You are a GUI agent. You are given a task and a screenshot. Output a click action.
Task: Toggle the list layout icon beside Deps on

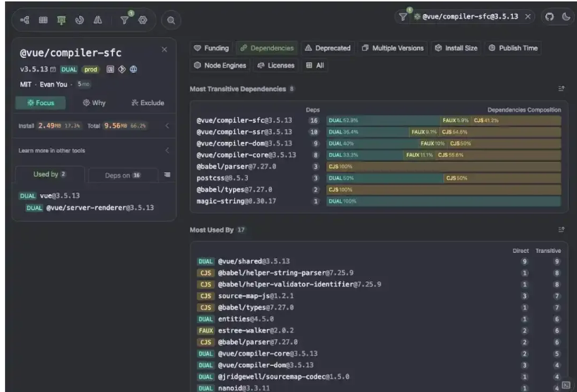pyautogui.click(x=167, y=175)
